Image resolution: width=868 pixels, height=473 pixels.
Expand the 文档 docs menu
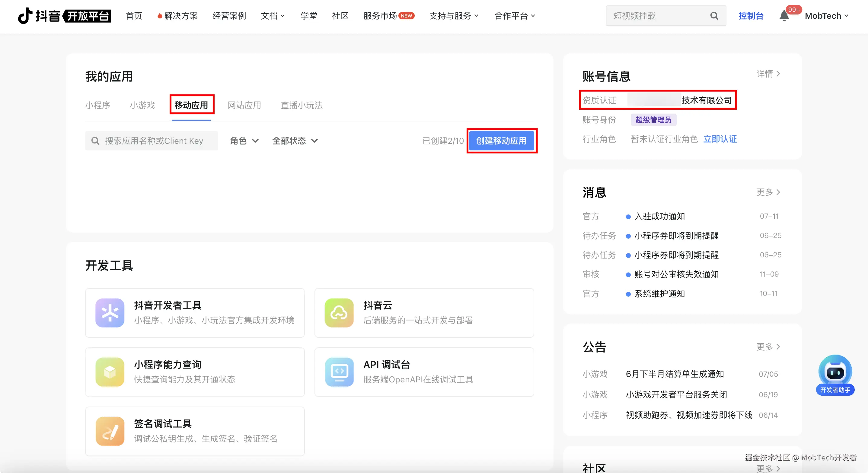click(273, 16)
